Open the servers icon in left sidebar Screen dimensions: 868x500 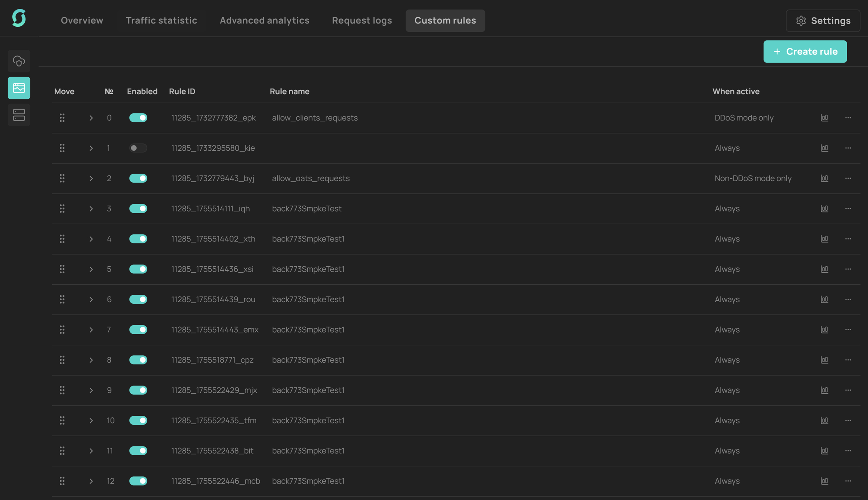(x=19, y=115)
